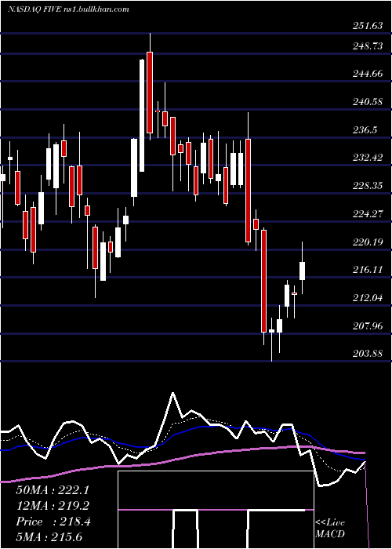The width and height of the screenshot is (392, 549).
Task: Select the 207.96 price level label
Action: tap(367, 325)
